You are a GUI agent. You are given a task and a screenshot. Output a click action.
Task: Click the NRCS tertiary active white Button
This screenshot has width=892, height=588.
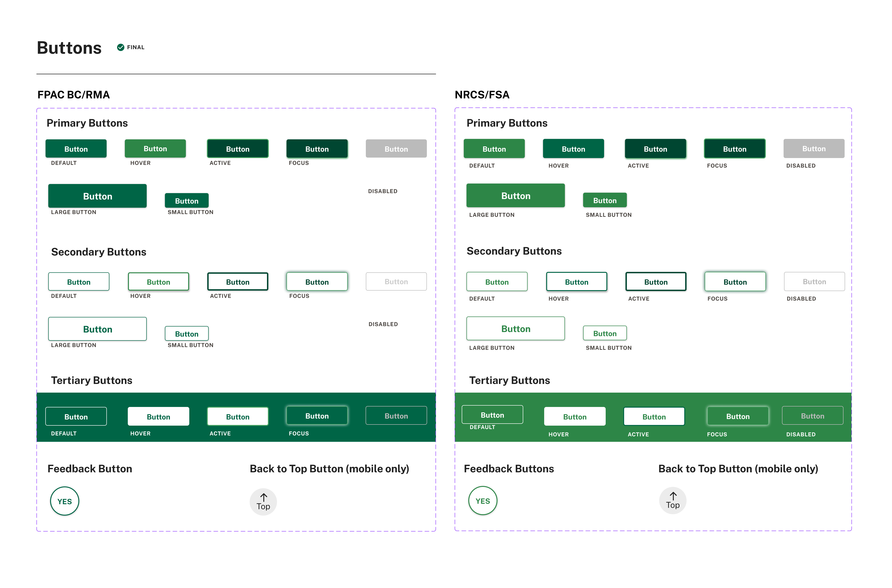(654, 417)
